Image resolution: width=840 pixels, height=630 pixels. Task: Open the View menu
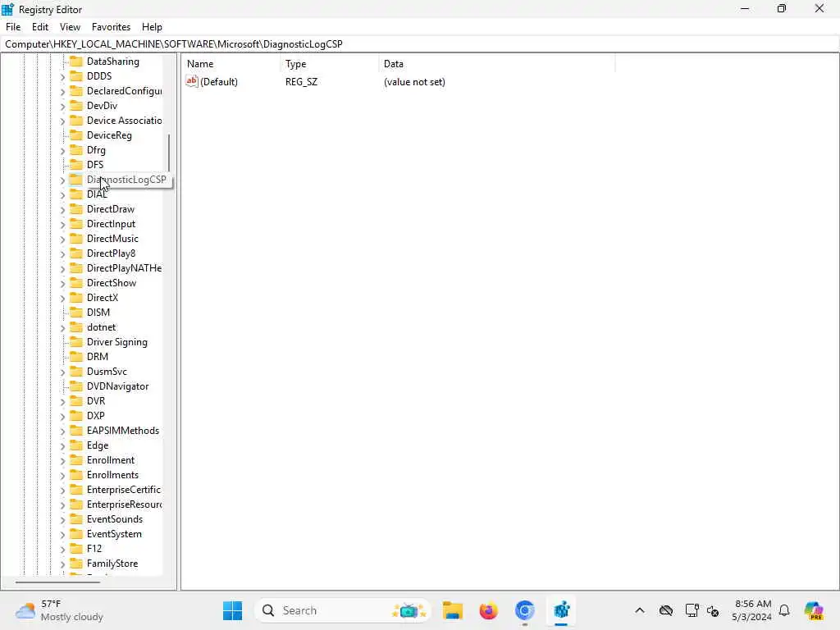coord(70,27)
